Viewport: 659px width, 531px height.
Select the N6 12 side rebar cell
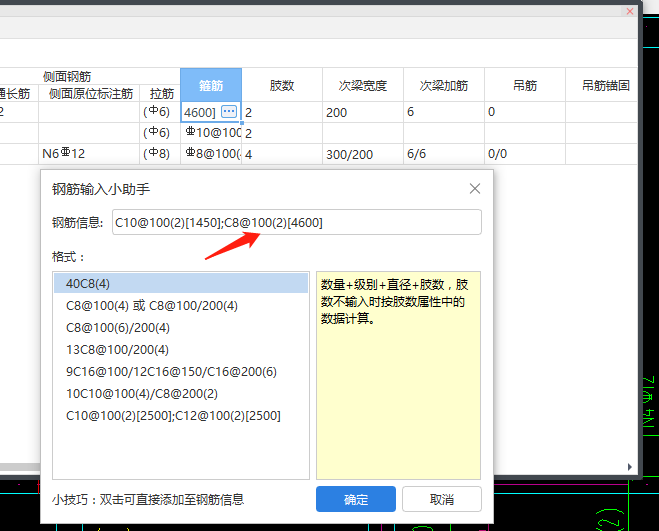(89, 154)
